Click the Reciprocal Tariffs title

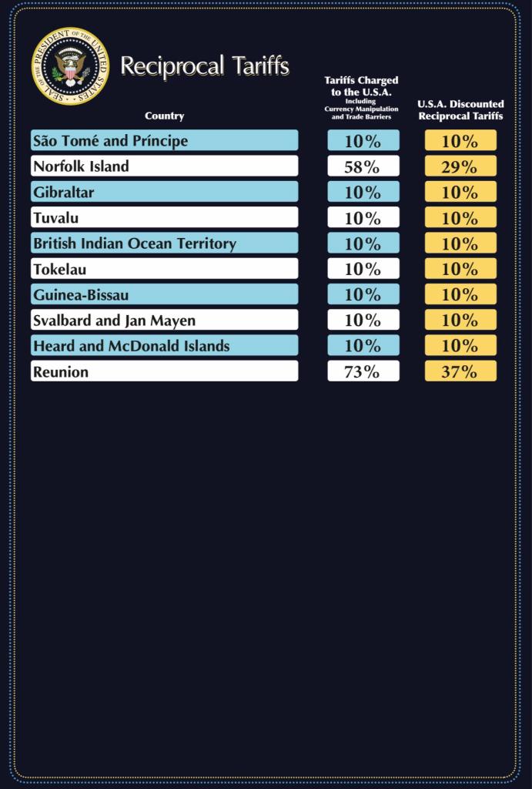point(205,66)
